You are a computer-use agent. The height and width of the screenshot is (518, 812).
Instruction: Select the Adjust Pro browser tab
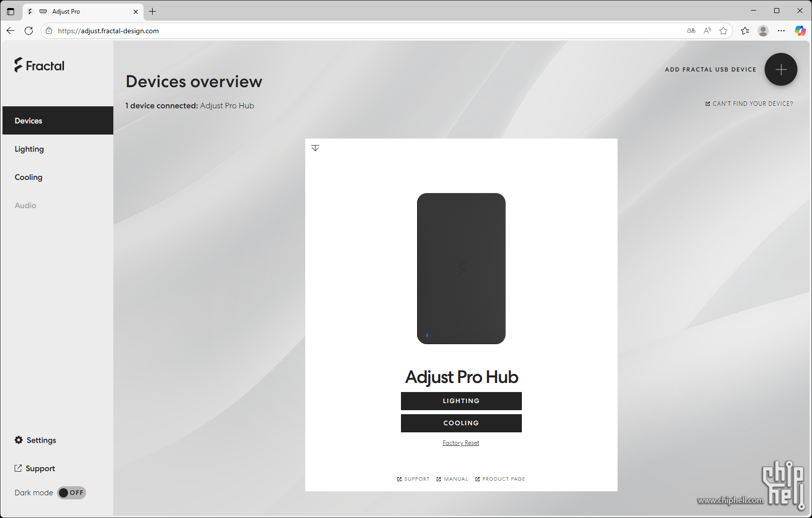83,12
